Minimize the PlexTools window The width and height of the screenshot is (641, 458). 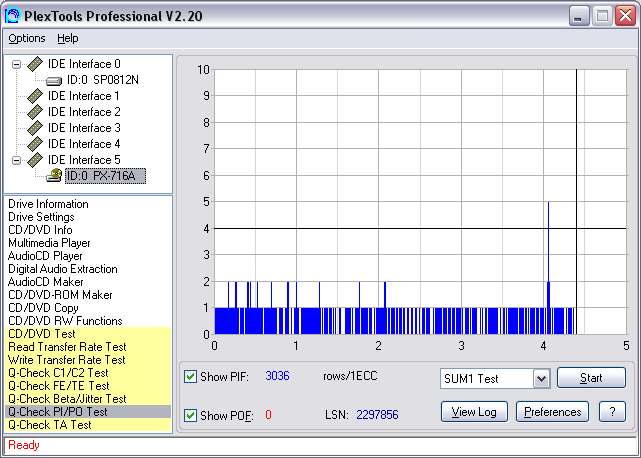click(x=579, y=16)
